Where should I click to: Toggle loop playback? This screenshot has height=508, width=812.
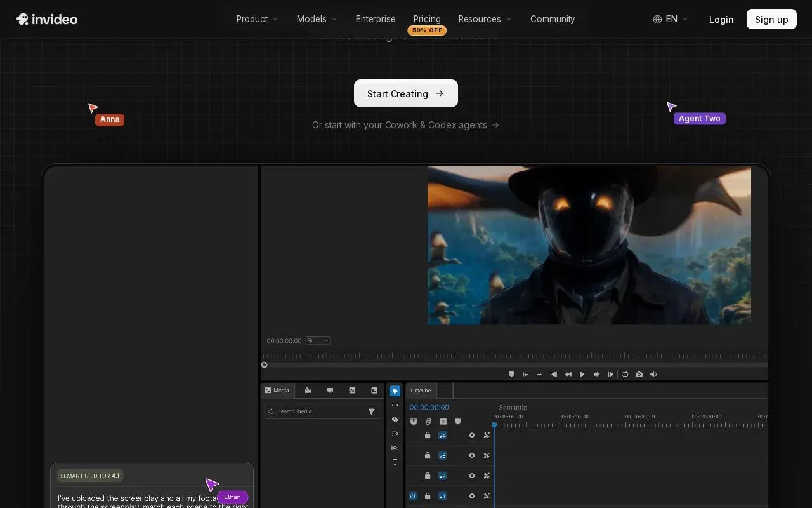click(625, 375)
